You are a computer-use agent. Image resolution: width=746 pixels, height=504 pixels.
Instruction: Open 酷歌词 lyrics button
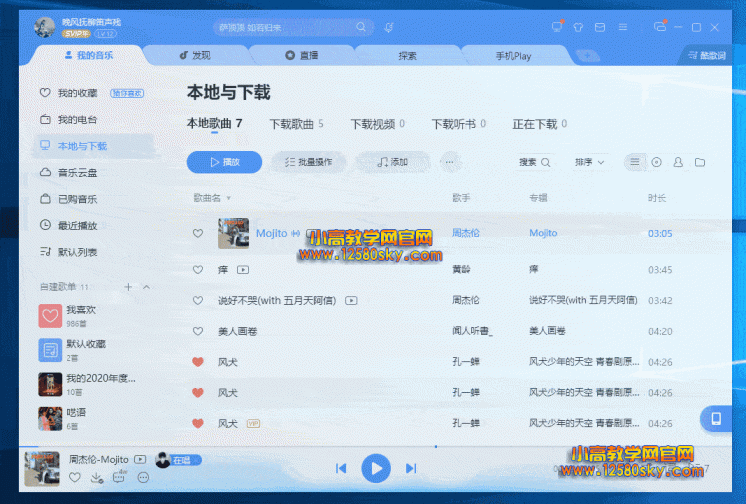coord(707,56)
